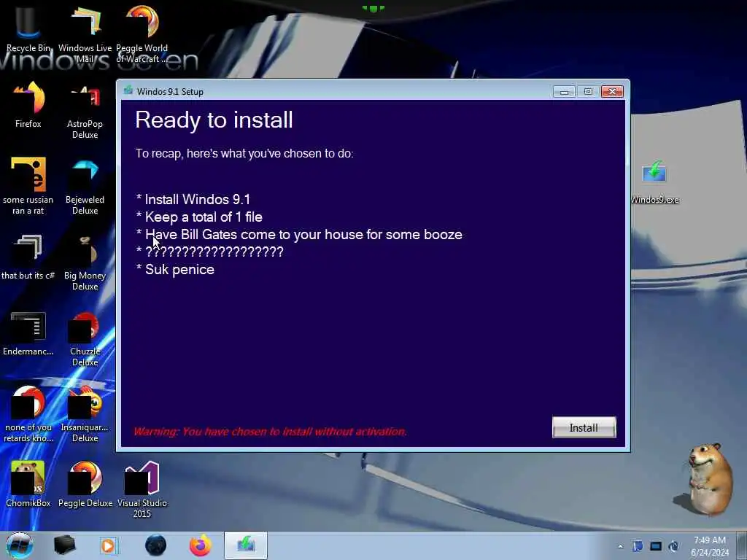Open the Windows Start orb
747x560 pixels.
coord(20,545)
